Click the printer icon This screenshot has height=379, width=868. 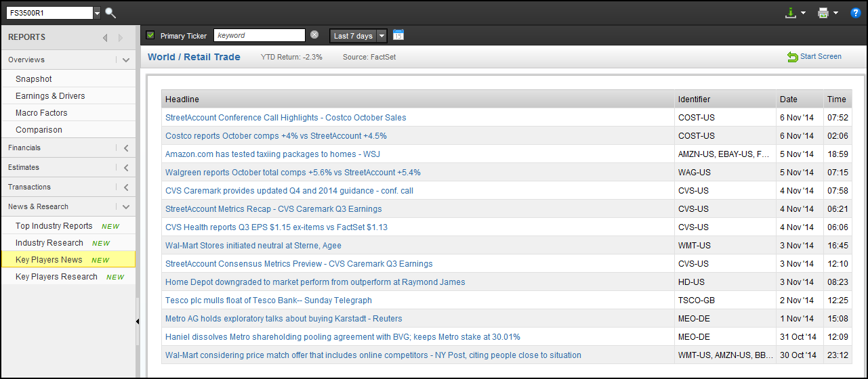(x=823, y=13)
